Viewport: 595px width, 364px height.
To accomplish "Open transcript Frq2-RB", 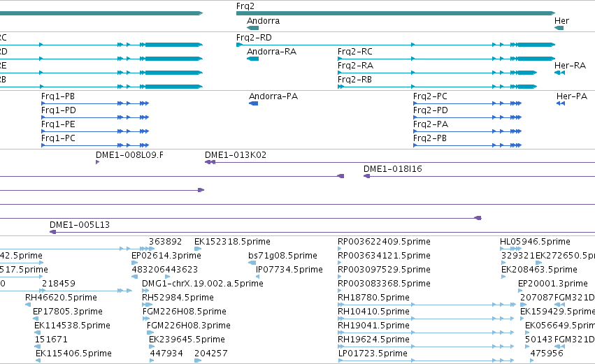I will coord(354,80).
